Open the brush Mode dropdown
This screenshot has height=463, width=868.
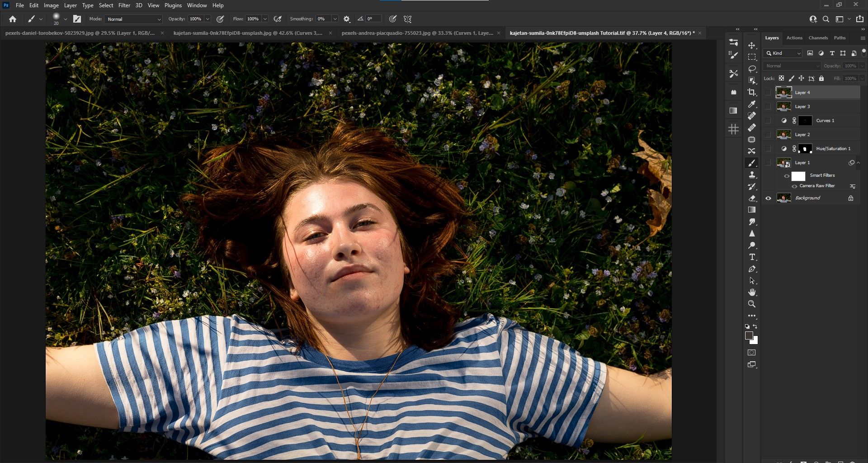133,19
